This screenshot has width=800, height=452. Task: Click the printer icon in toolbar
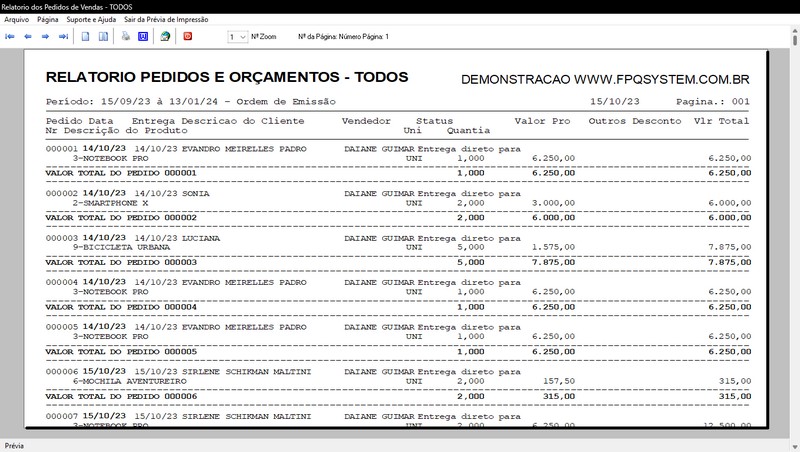point(126,36)
